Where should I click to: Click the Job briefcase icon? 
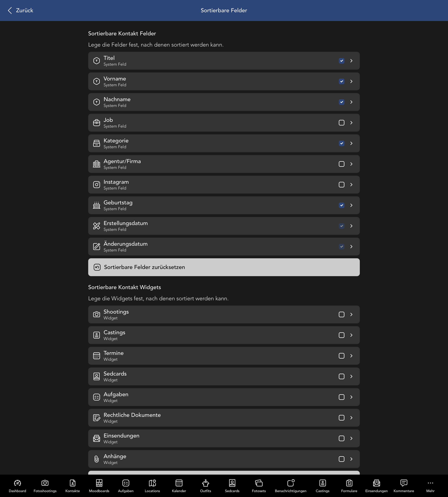96,123
